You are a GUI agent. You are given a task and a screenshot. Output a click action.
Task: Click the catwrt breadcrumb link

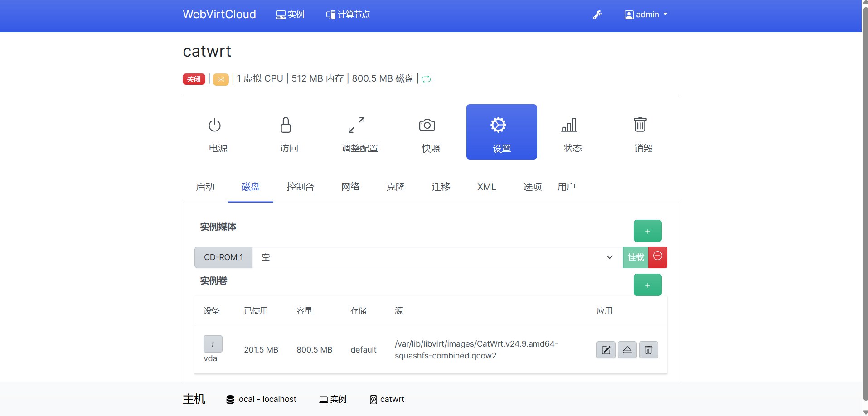(387, 399)
